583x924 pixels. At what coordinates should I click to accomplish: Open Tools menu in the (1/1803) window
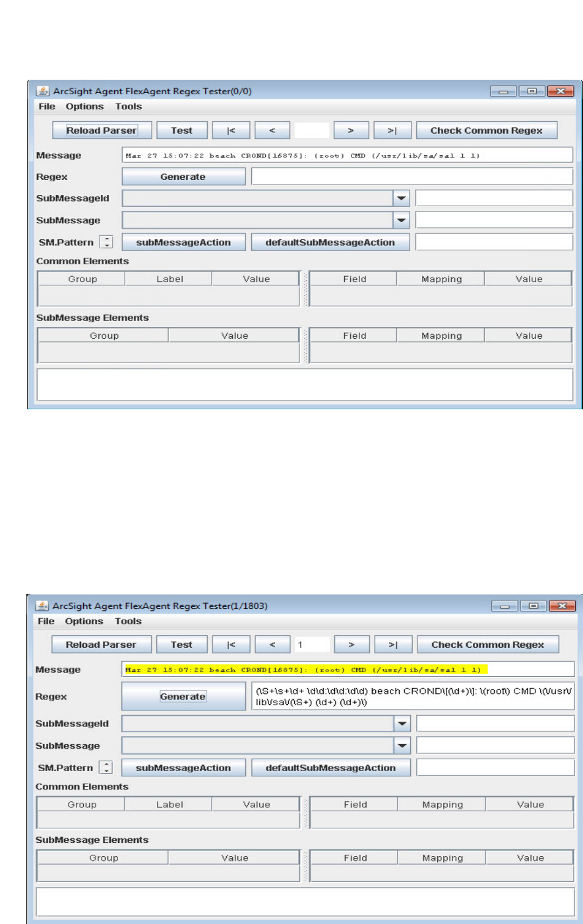pos(128,621)
